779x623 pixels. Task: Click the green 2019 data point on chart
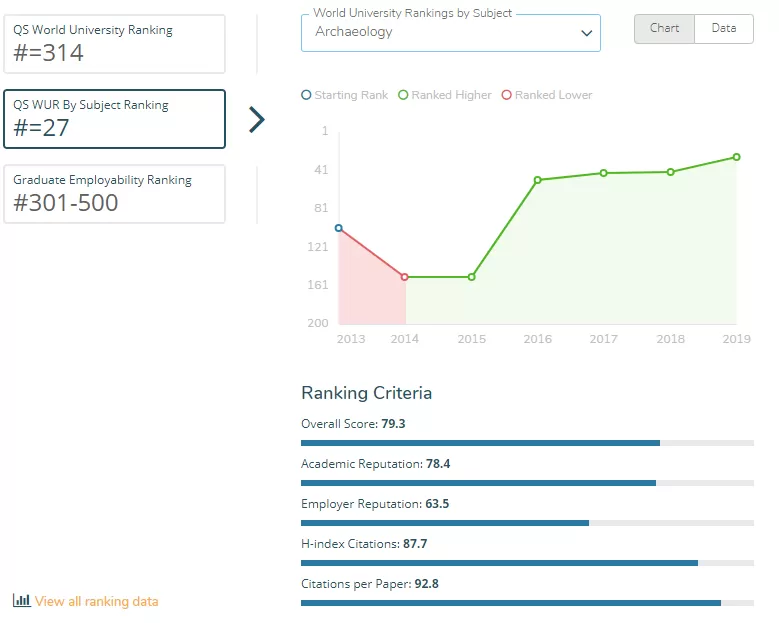pos(736,157)
